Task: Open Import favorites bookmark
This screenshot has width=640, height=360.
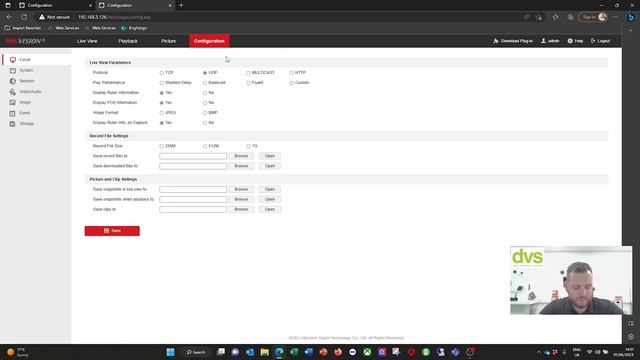Action: point(22,28)
